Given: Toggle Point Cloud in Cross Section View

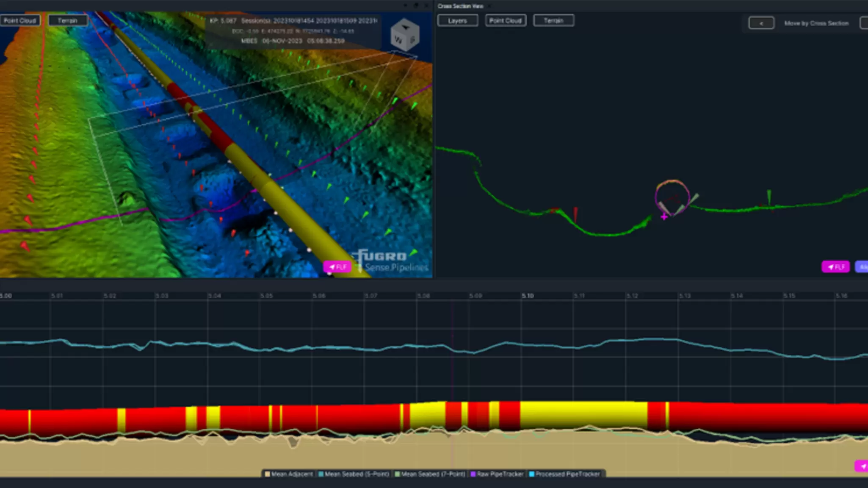Looking at the screenshot, I should 506,20.
